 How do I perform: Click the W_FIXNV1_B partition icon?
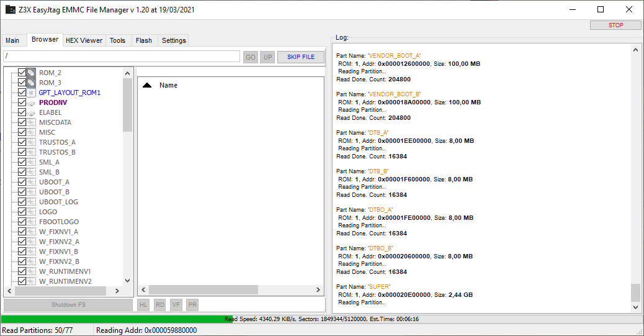31,252
